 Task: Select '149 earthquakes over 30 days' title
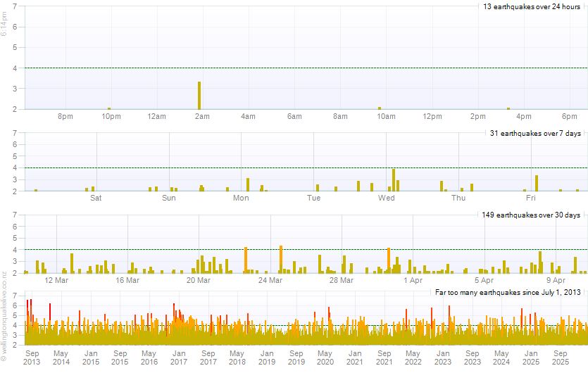pos(533,215)
